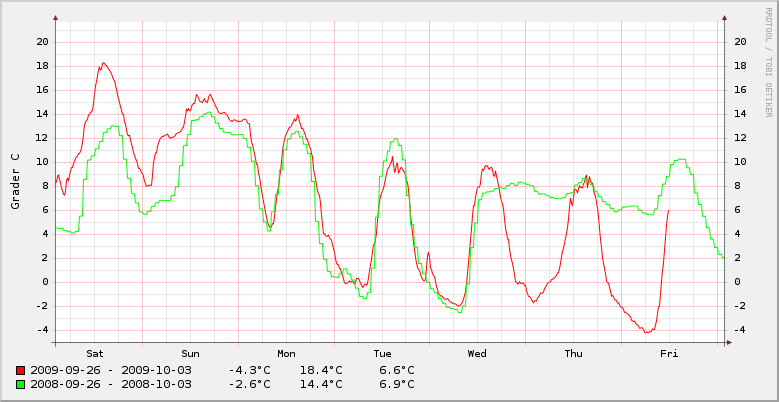Click the vertical RRDTOOL / TOBI OETIKER watermark
Image resolution: width=779 pixels, height=402 pixels.
[x=770, y=62]
